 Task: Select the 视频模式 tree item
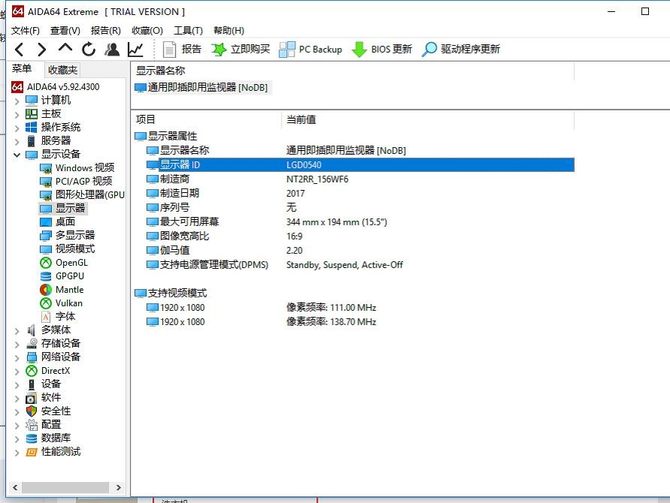pyautogui.click(x=67, y=249)
